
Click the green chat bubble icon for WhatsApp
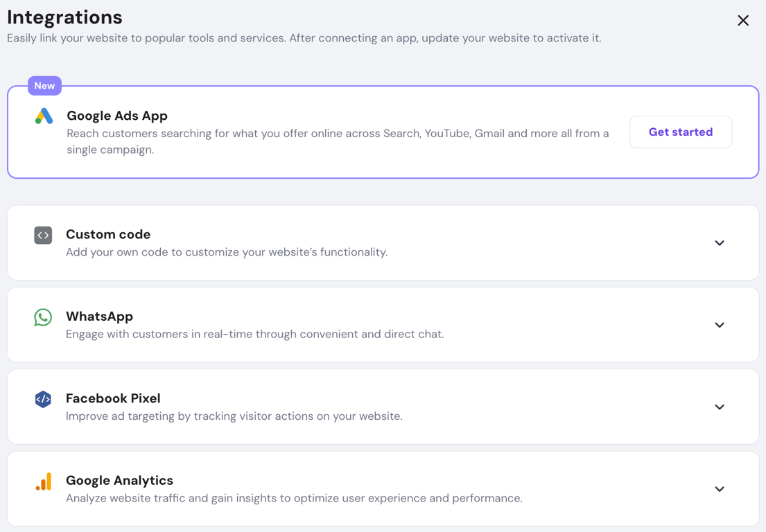tap(42, 317)
